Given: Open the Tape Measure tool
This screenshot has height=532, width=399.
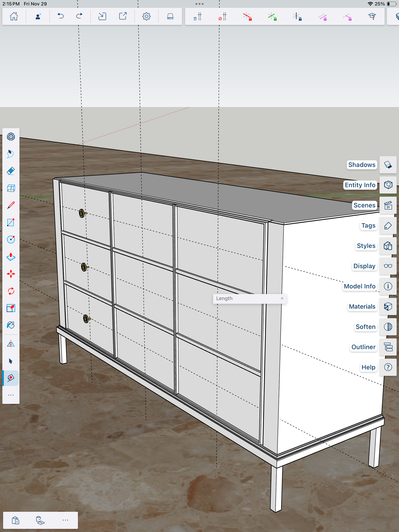Looking at the screenshot, I should (11, 378).
